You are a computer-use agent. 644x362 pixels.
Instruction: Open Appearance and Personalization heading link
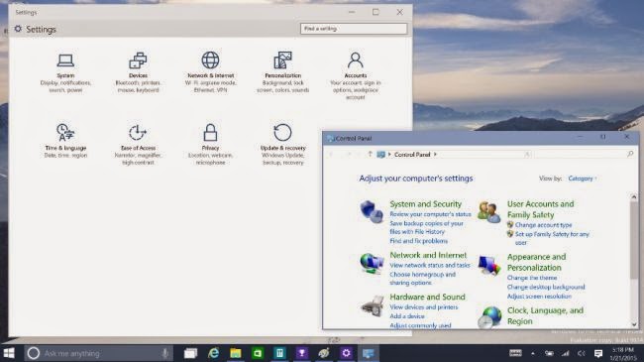(536, 262)
